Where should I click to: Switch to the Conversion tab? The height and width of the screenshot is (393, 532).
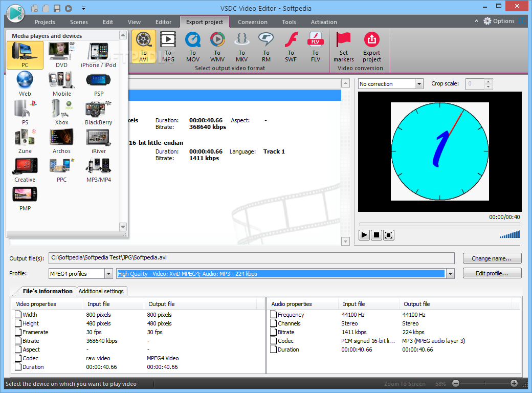point(252,22)
